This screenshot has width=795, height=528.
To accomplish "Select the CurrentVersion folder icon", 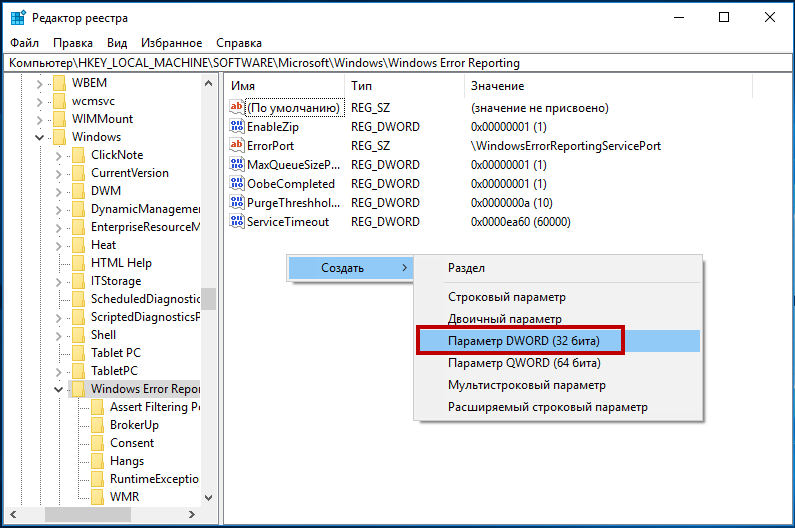I will [x=79, y=173].
